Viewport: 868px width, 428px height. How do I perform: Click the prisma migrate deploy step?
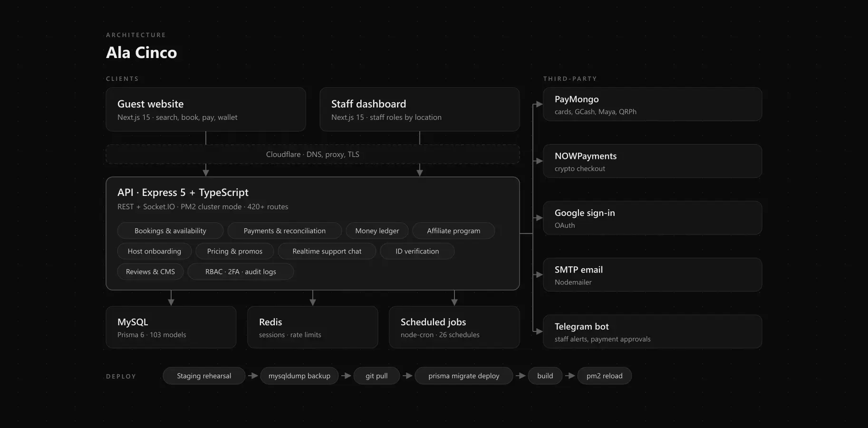[464, 376]
